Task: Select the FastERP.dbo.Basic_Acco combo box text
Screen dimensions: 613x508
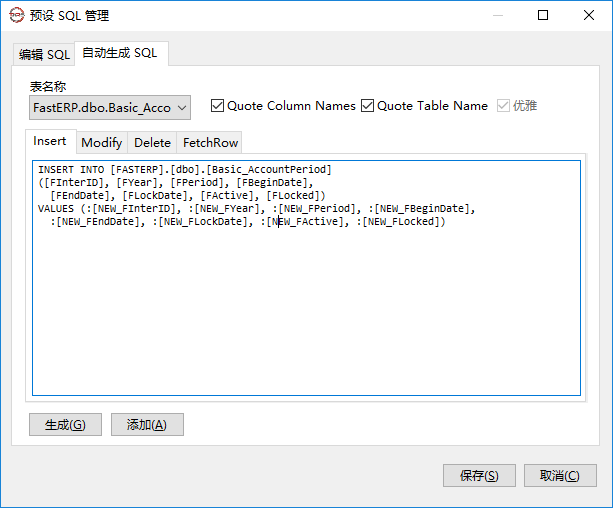Action: 102,108
